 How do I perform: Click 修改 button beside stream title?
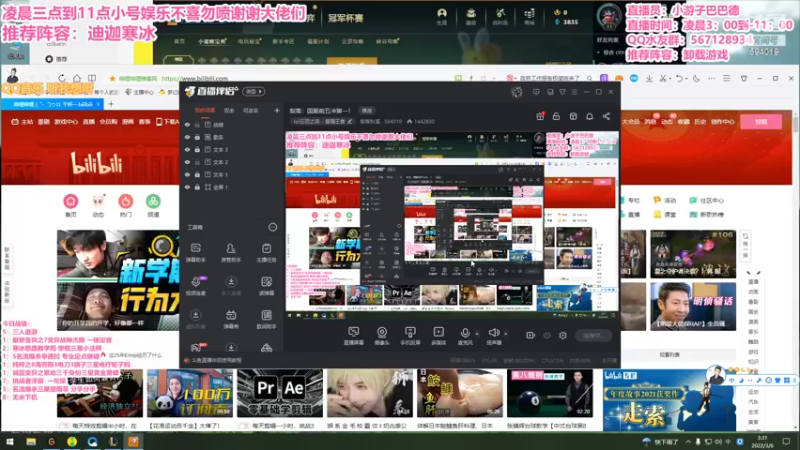367,110
